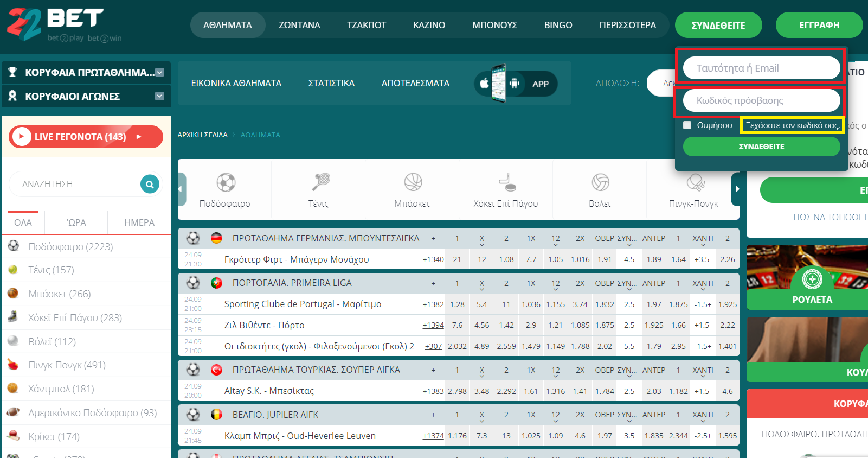Open the ΠΕΡΙΣΣΟΤΕΡΑ top menu

click(628, 25)
